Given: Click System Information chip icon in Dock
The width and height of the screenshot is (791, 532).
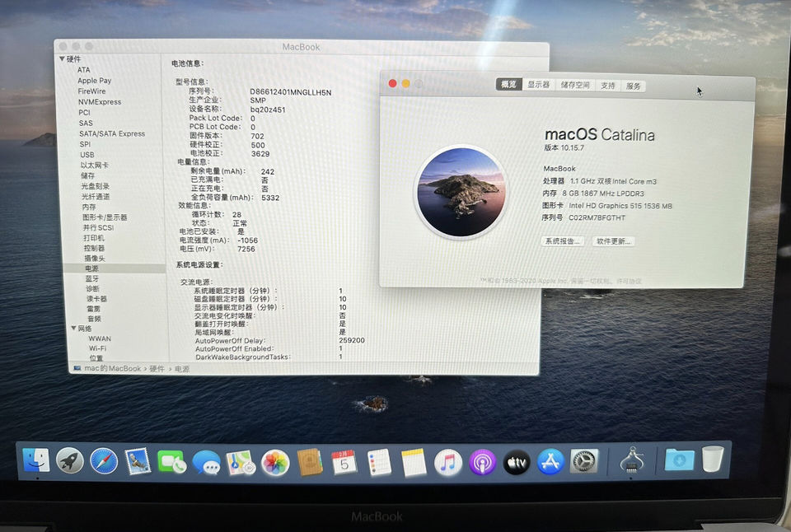Looking at the screenshot, I should (x=632, y=460).
